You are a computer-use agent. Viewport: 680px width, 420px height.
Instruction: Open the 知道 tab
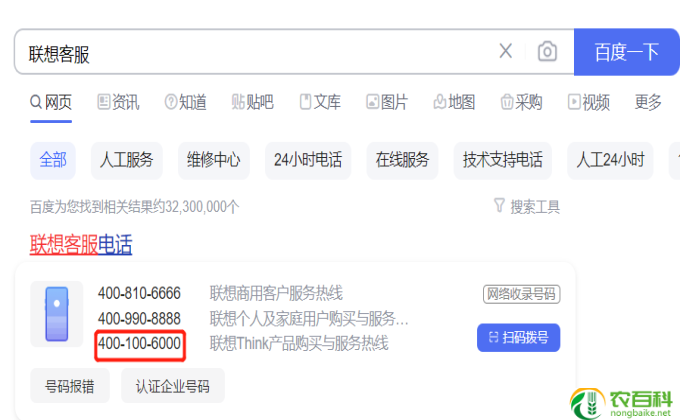tap(185, 102)
